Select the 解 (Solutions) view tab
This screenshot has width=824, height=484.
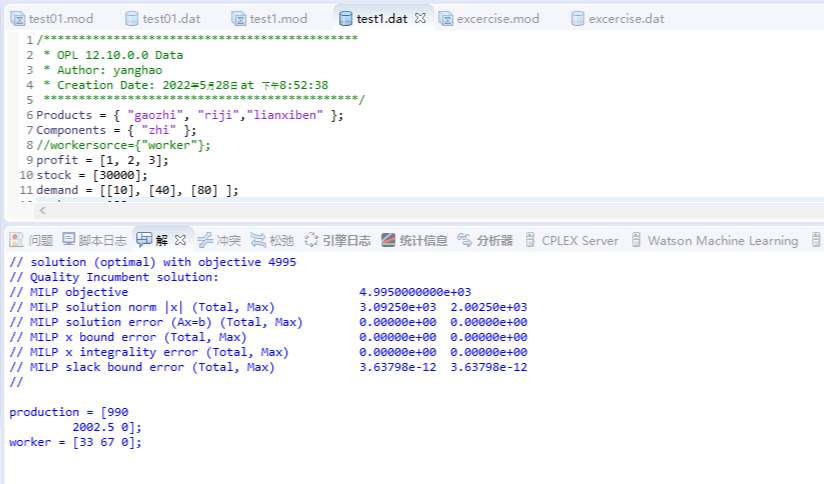152,240
